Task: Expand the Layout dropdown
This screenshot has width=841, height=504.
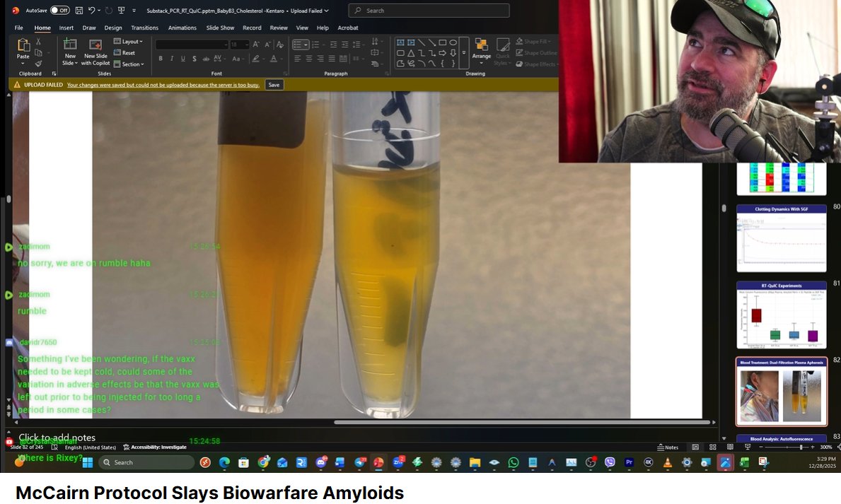Action: pos(128,41)
